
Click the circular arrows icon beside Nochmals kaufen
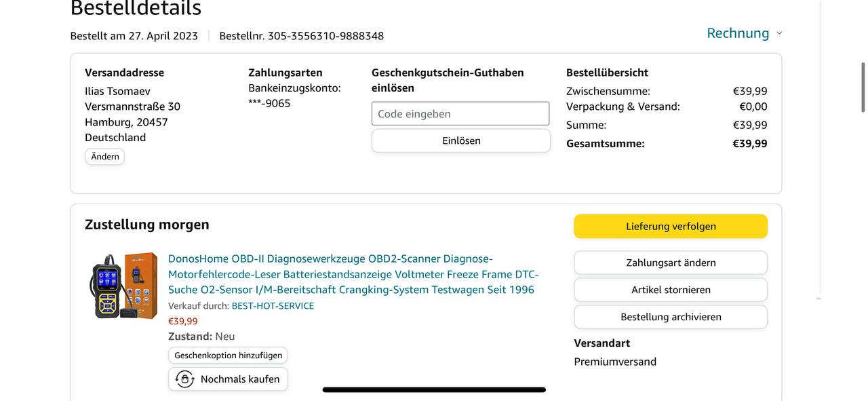pyautogui.click(x=184, y=379)
